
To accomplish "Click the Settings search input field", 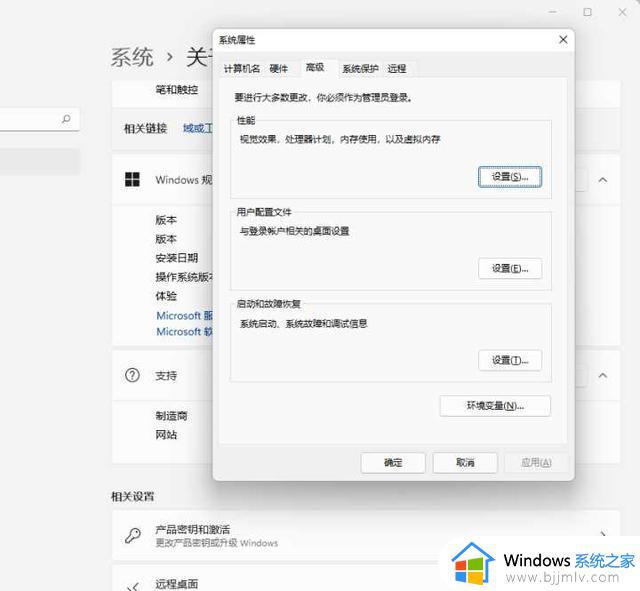I will point(39,119).
